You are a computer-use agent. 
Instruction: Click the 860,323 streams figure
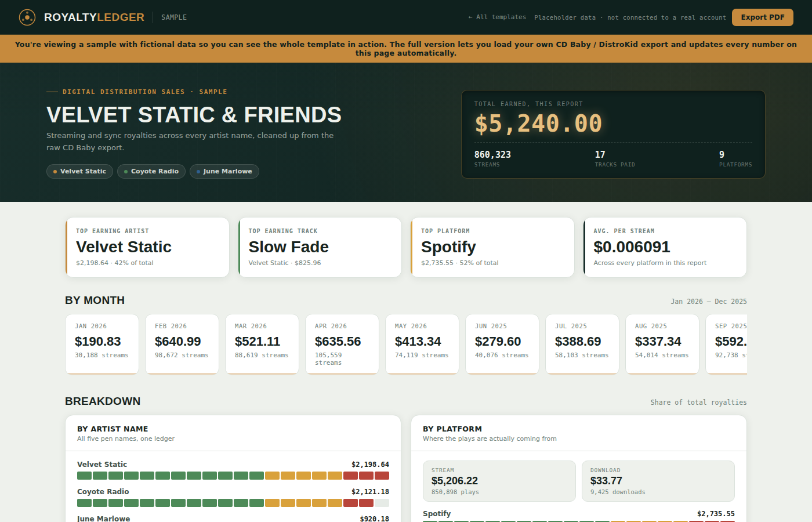coord(492,154)
